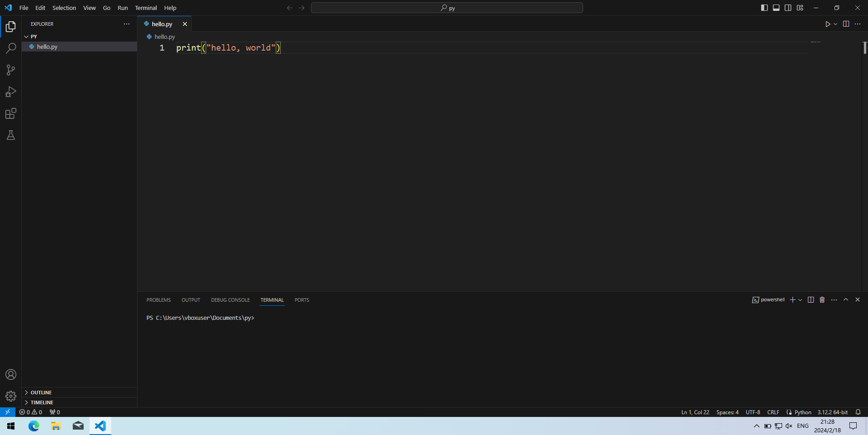Open the Go menu
The image size is (868, 435).
pyautogui.click(x=107, y=8)
